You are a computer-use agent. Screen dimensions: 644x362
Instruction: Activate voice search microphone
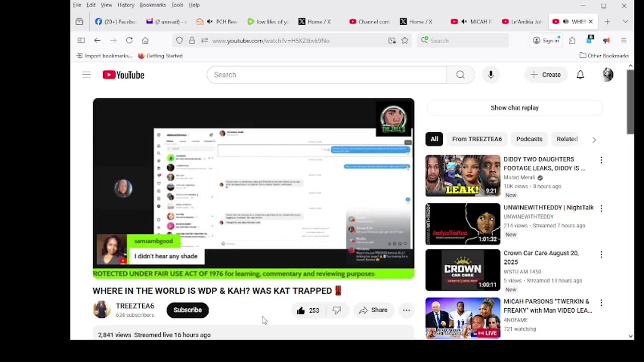click(x=491, y=75)
